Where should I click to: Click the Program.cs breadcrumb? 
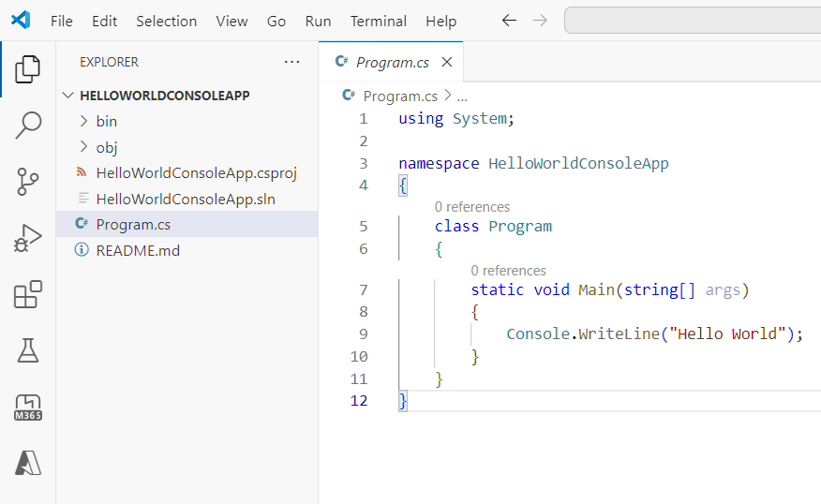pyautogui.click(x=399, y=96)
